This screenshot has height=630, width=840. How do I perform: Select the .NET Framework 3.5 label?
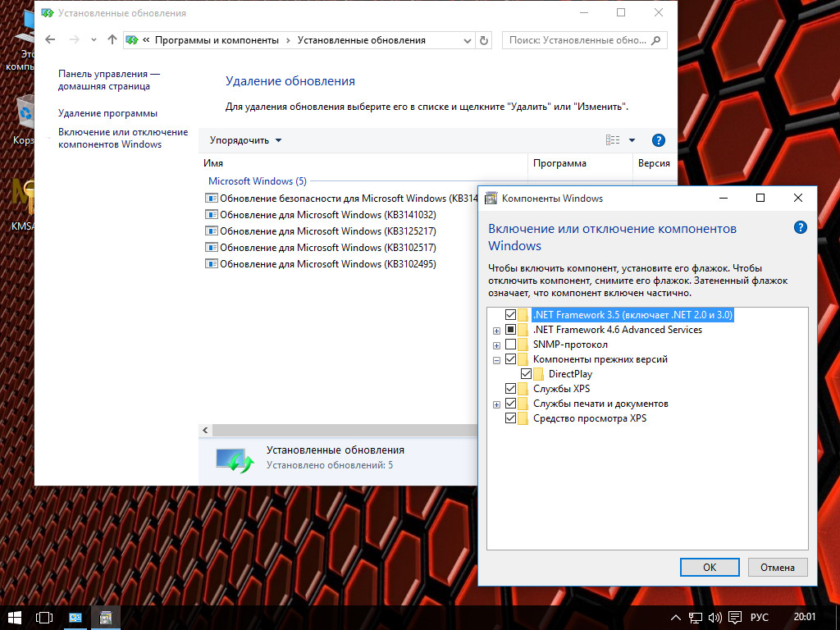(632, 314)
